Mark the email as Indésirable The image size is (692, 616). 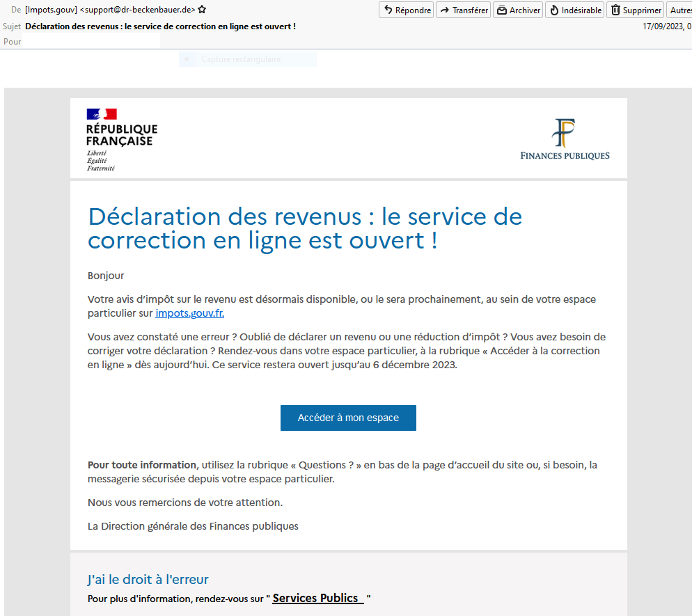(x=574, y=10)
